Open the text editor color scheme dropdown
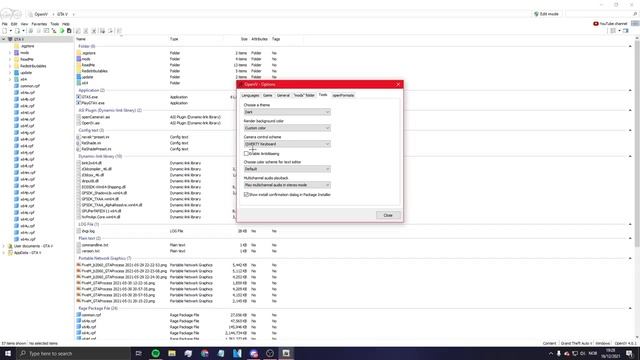The image size is (640, 360). point(287,169)
